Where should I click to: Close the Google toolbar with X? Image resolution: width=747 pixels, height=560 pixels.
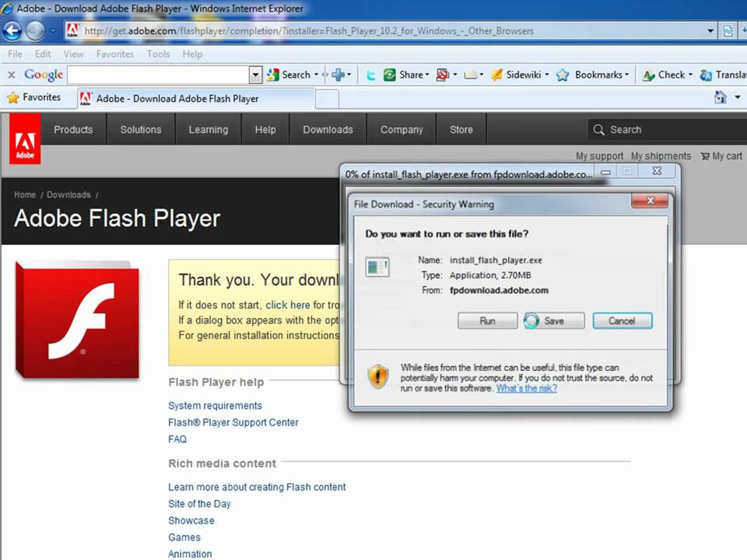12,75
